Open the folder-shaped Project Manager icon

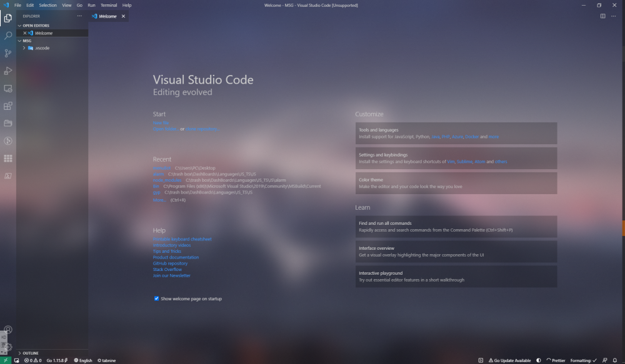tap(8, 124)
